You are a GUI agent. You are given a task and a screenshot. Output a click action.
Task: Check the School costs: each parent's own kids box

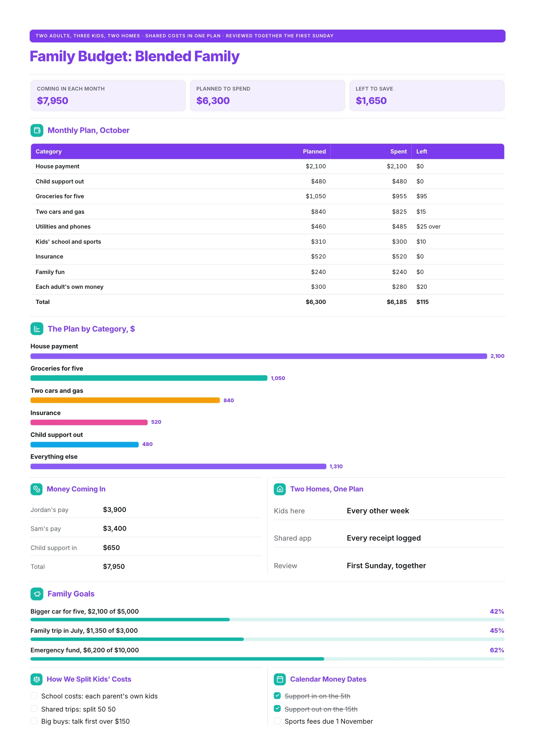34,695
